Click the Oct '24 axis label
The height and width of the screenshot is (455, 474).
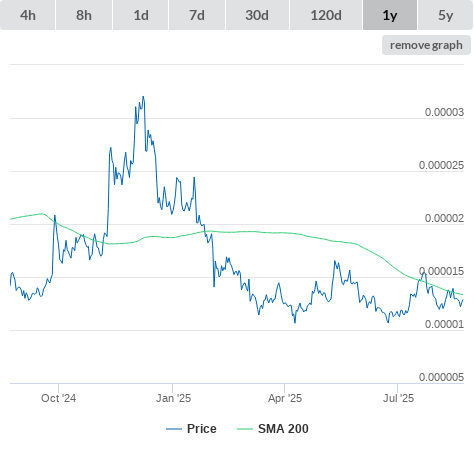pyautogui.click(x=58, y=398)
